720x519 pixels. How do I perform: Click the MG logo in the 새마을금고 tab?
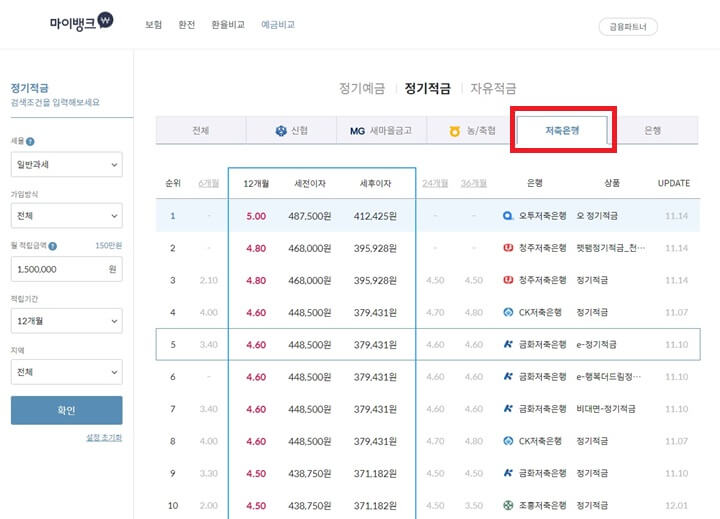click(357, 131)
